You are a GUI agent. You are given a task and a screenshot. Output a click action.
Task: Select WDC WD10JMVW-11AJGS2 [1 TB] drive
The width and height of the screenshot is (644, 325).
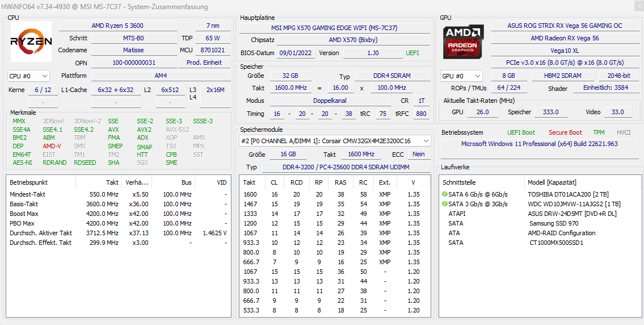(539, 204)
